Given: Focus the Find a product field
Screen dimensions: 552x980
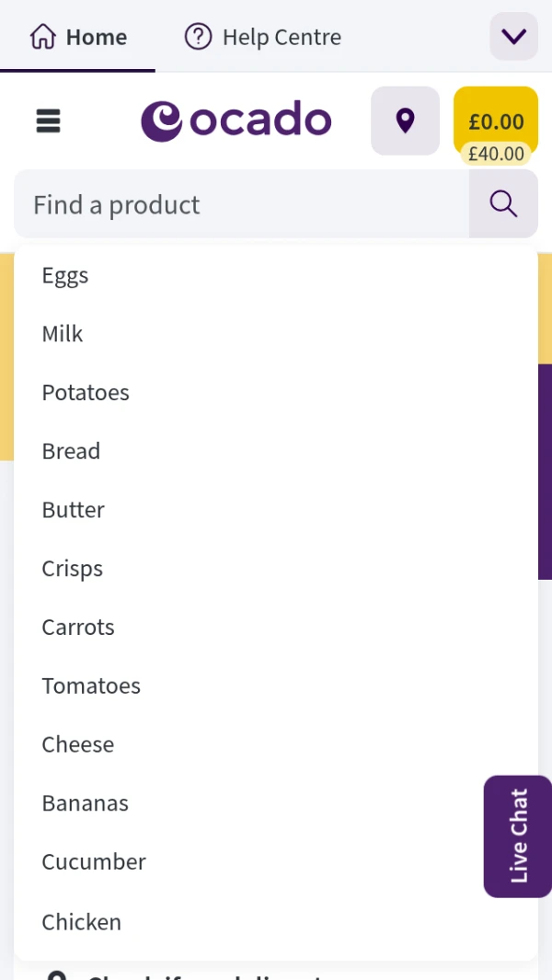Looking at the screenshot, I should [x=241, y=204].
